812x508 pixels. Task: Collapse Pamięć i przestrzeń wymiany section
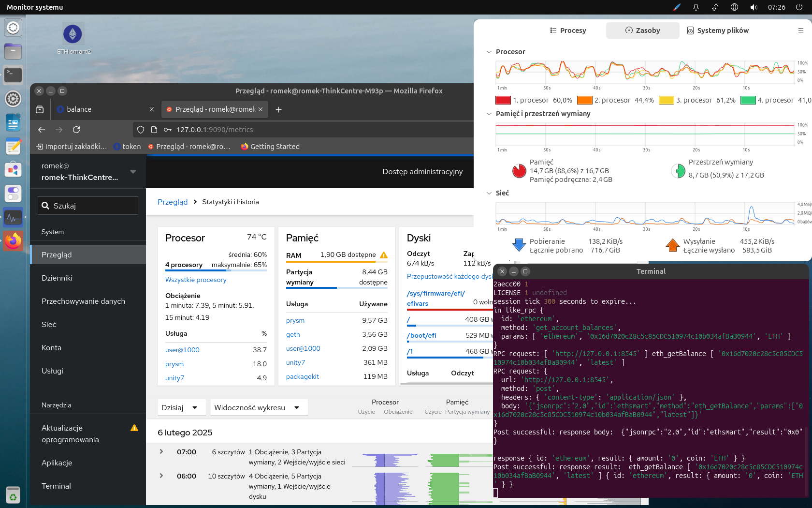[489, 114]
